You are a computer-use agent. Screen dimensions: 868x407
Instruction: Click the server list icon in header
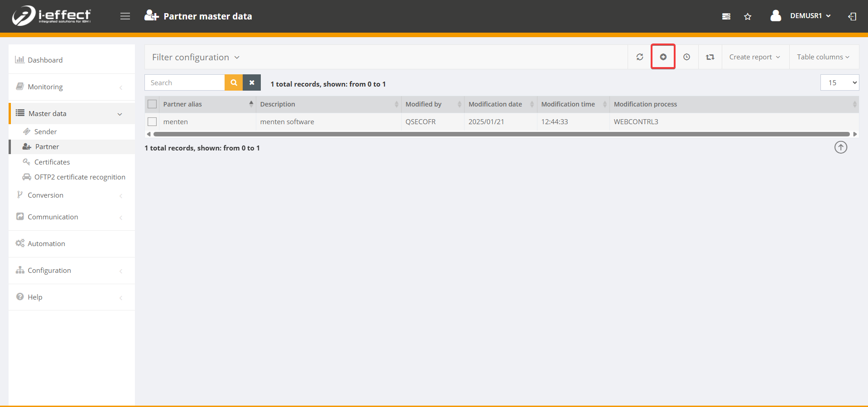(x=726, y=17)
